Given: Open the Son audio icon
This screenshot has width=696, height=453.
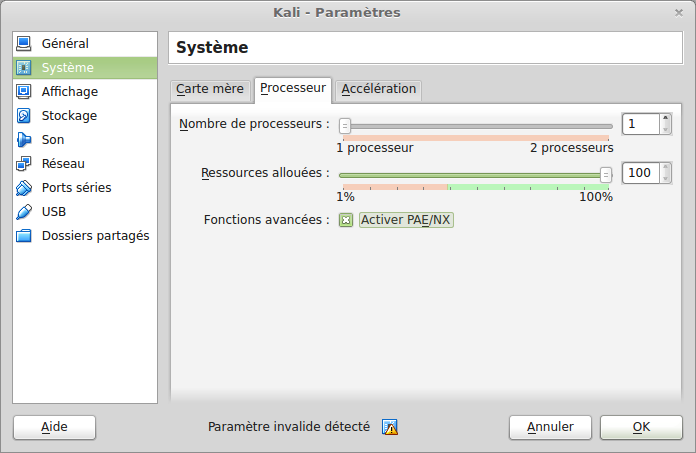Looking at the screenshot, I should tap(25, 140).
